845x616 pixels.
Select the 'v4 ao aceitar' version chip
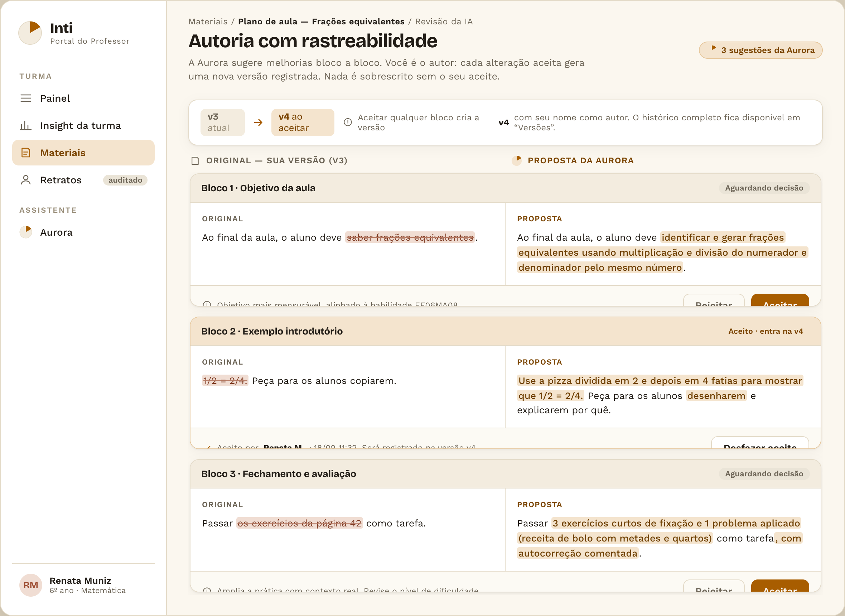(x=303, y=122)
